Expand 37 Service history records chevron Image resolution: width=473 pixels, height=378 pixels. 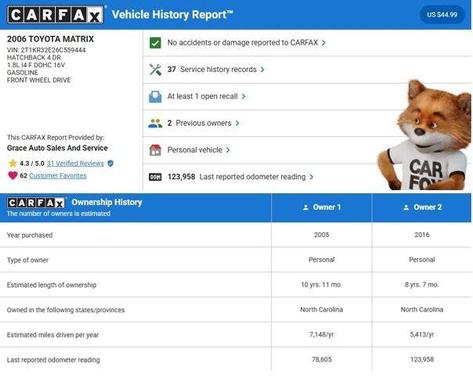click(x=263, y=69)
